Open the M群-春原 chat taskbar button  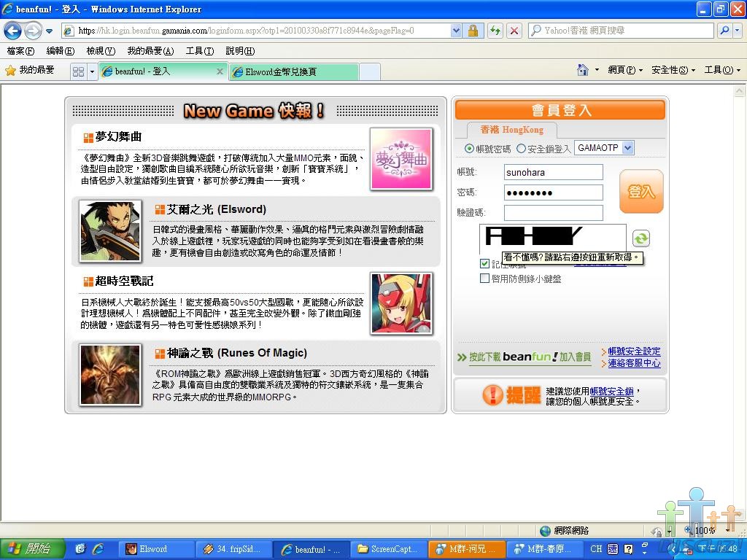[x=544, y=549]
